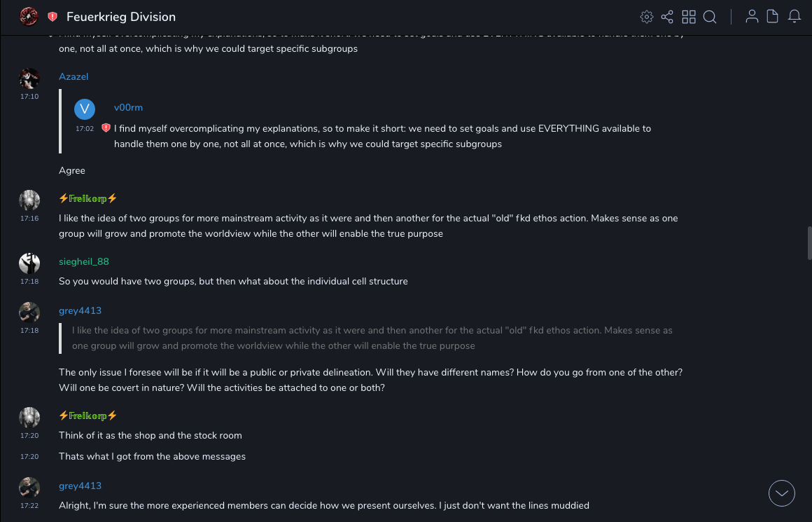Click the round V avatar of v00rm
The height and width of the screenshot is (522, 812).
pyautogui.click(x=85, y=109)
